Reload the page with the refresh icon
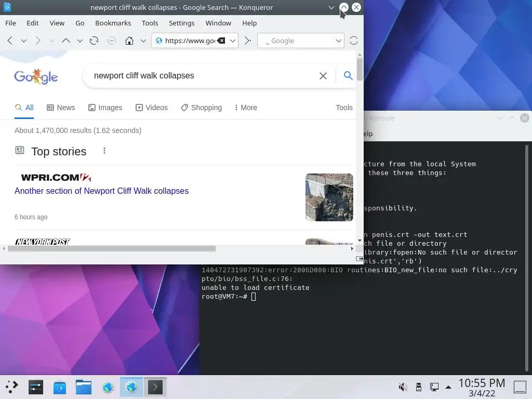532x399 pixels. point(94,41)
